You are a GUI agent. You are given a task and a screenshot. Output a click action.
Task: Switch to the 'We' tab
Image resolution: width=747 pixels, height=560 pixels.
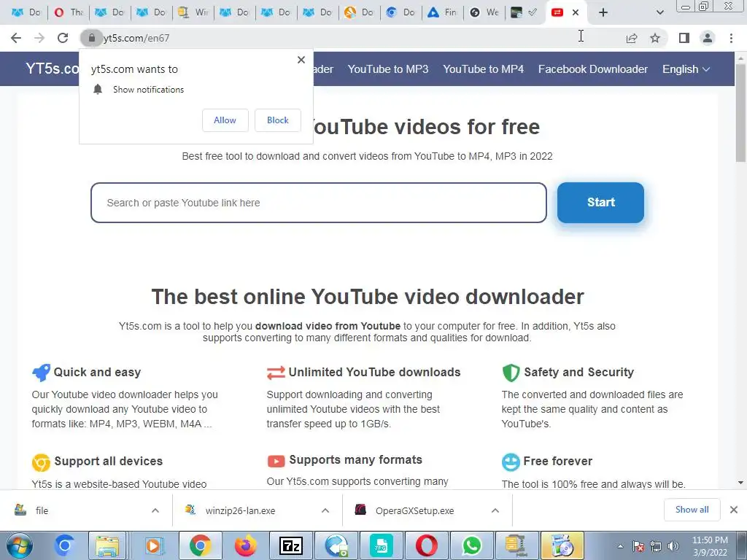pos(484,12)
